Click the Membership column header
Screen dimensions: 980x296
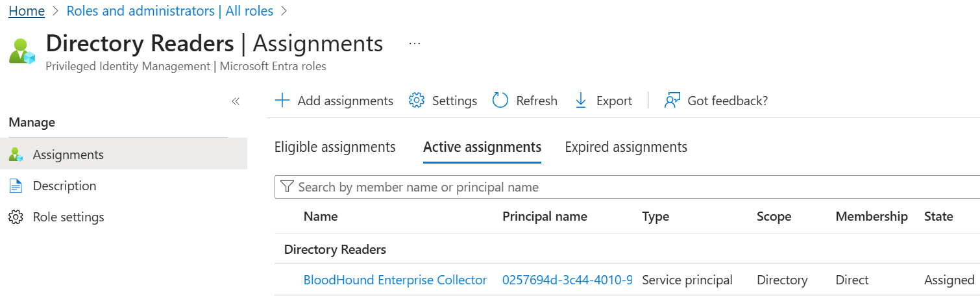pyautogui.click(x=872, y=217)
